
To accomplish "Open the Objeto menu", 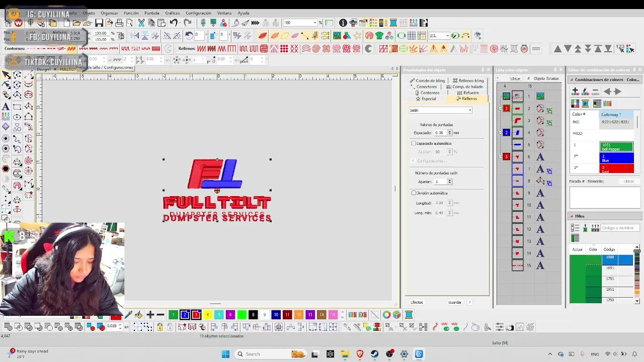I will click(89, 13).
